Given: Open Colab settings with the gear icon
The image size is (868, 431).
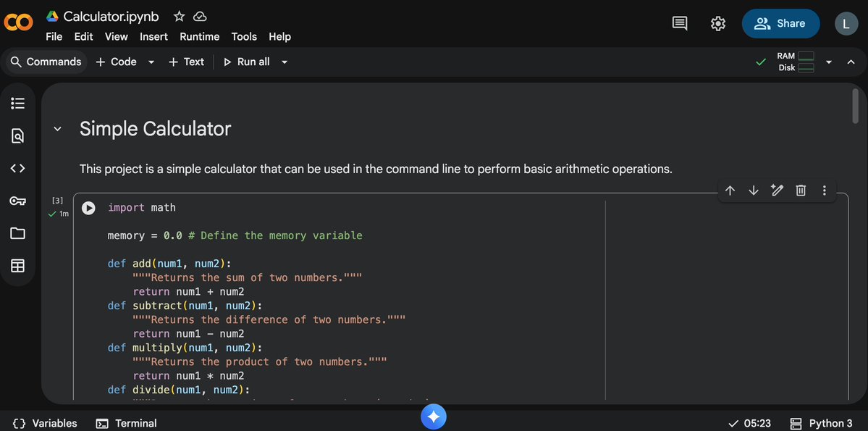Looking at the screenshot, I should tap(717, 22).
